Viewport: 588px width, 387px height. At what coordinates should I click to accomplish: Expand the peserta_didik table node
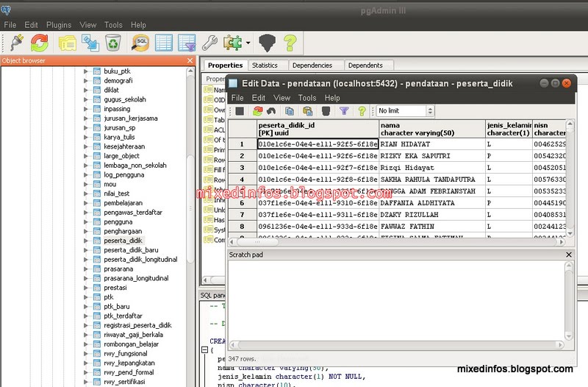pyautogui.click(x=85, y=241)
